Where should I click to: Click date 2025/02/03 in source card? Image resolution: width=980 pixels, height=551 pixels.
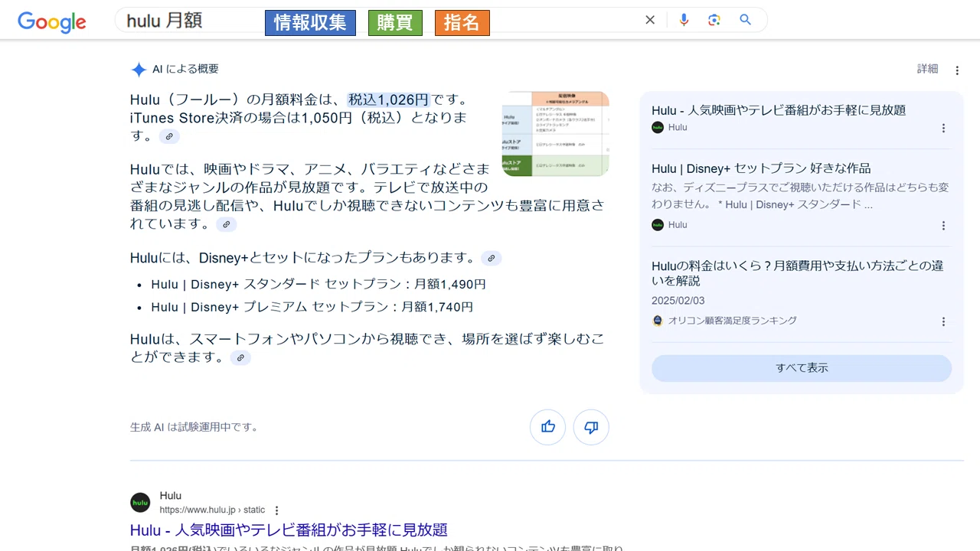tap(678, 301)
